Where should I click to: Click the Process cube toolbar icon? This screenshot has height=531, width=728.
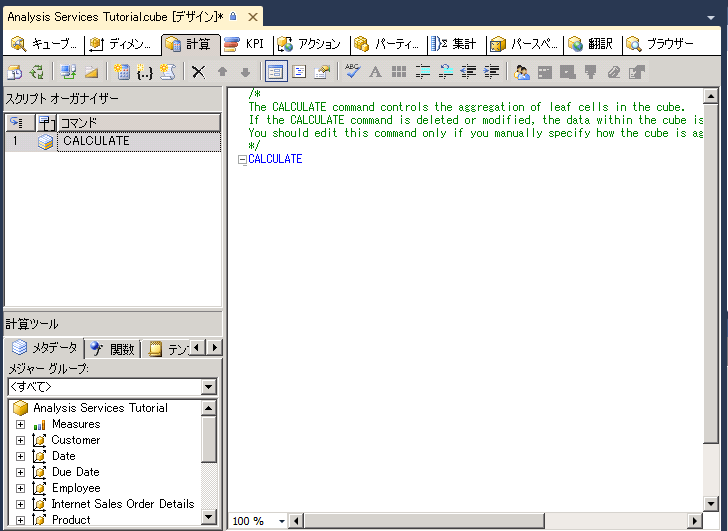coord(14,72)
